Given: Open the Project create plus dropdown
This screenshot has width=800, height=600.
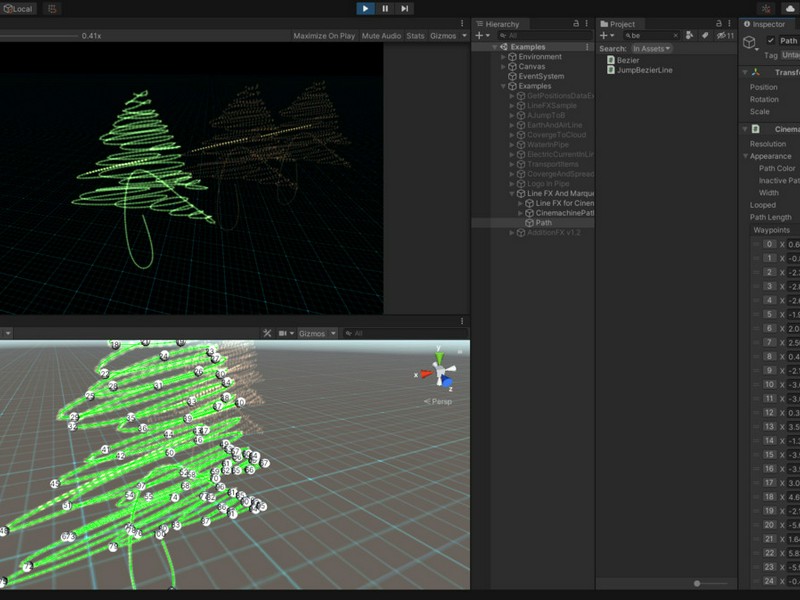Looking at the screenshot, I should click(607, 35).
